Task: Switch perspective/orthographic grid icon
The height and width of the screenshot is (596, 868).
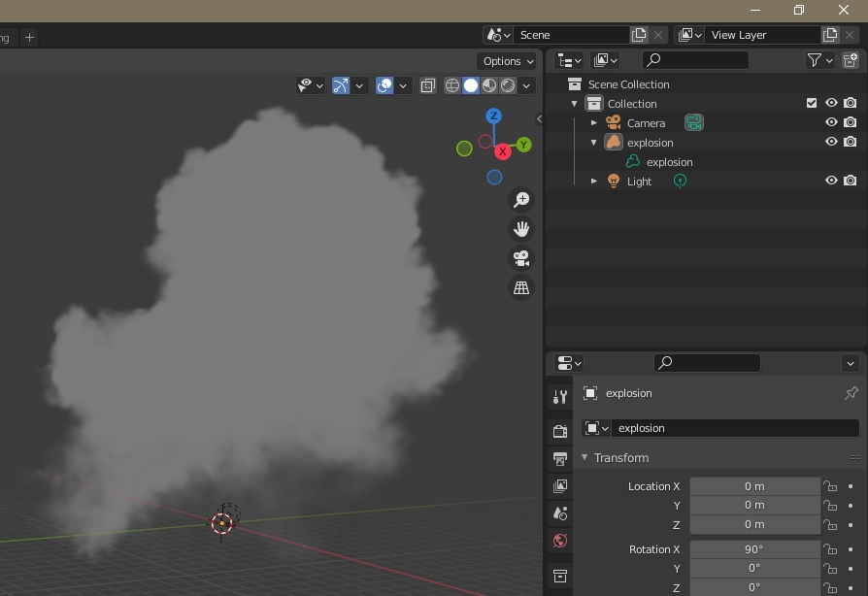Action: coord(521,287)
